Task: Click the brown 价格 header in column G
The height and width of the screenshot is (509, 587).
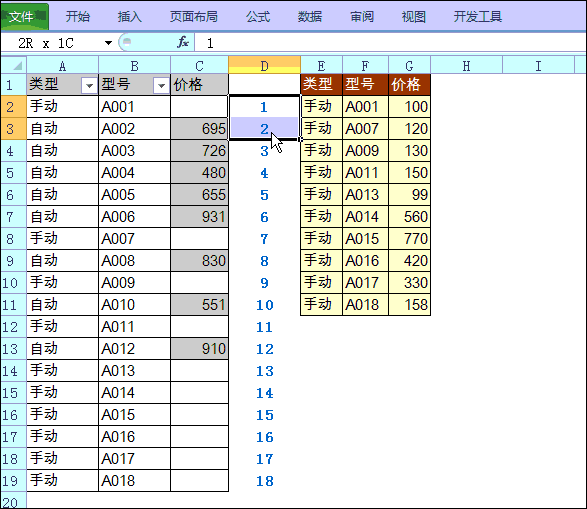Action: (x=410, y=84)
